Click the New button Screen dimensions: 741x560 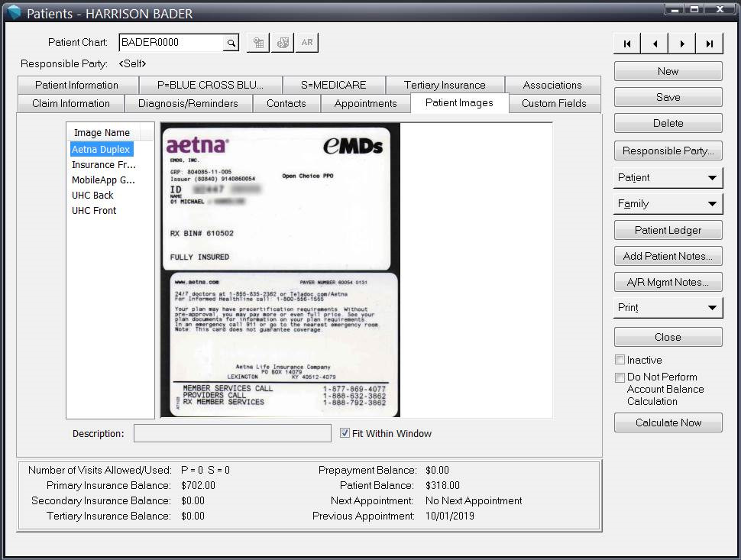pyautogui.click(x=668, y=71)
